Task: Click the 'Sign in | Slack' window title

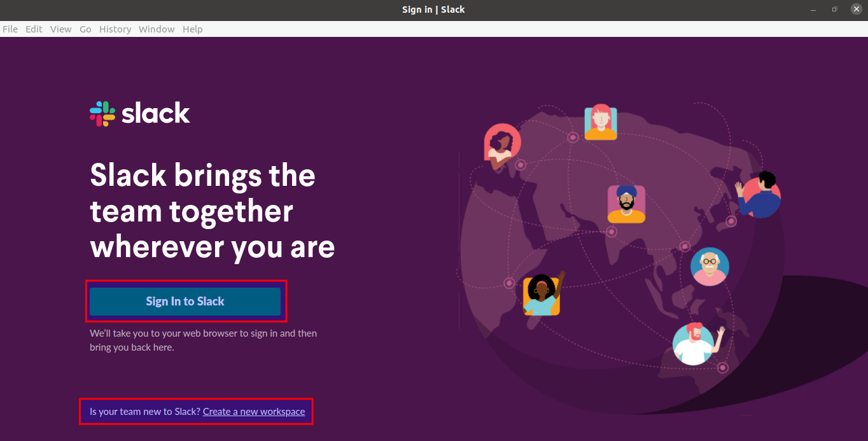Action: pos(433,10)
